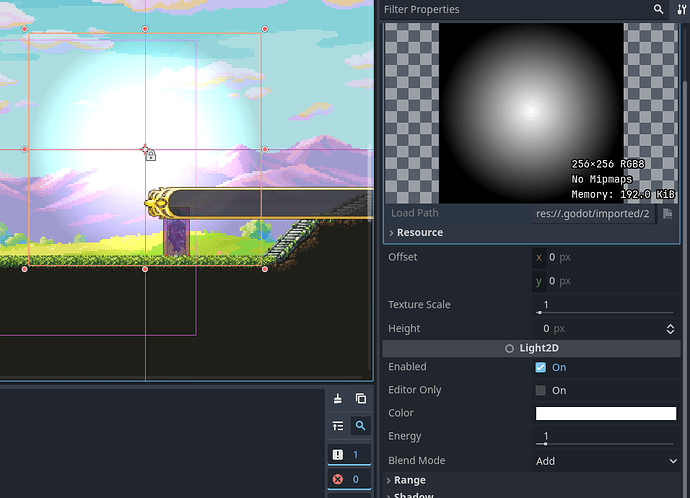The image size is (690, 498).
Task: Click the search icon in Filter Properties
Action: click(659, 9)
